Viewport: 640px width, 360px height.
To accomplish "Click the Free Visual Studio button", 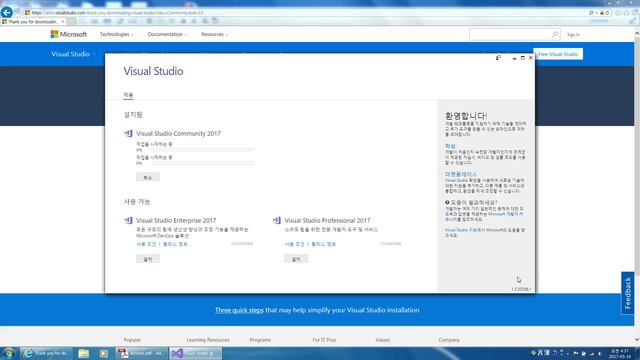I will click(x=558, y=54).
